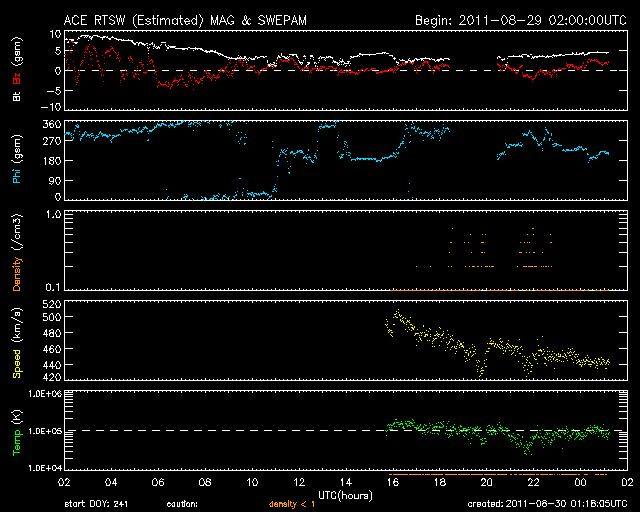Click the "1.0E+06" tick on the Temp axis
Image resolution: width=640 pixels, height=512 pixels.
[45, 394]
